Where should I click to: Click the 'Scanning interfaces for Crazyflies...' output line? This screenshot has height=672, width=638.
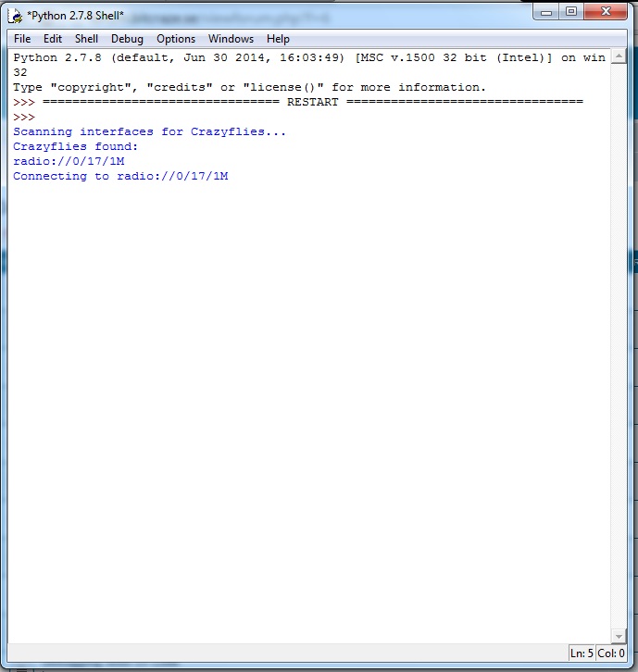click(149, 131)
